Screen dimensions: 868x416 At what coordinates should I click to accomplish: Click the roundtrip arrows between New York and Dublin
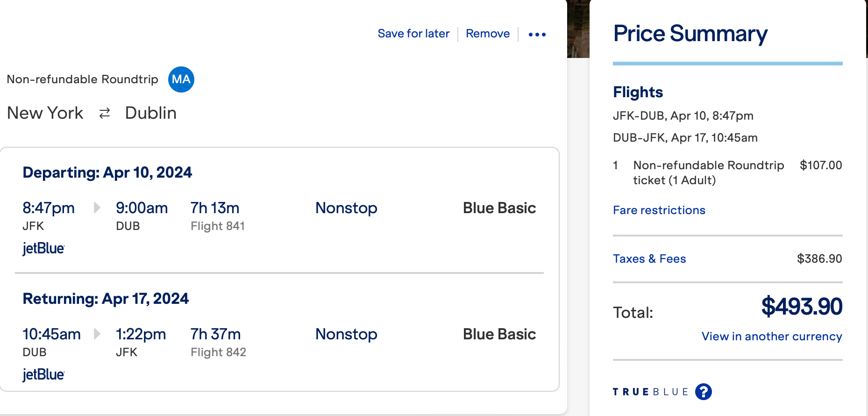pos(105,113)
